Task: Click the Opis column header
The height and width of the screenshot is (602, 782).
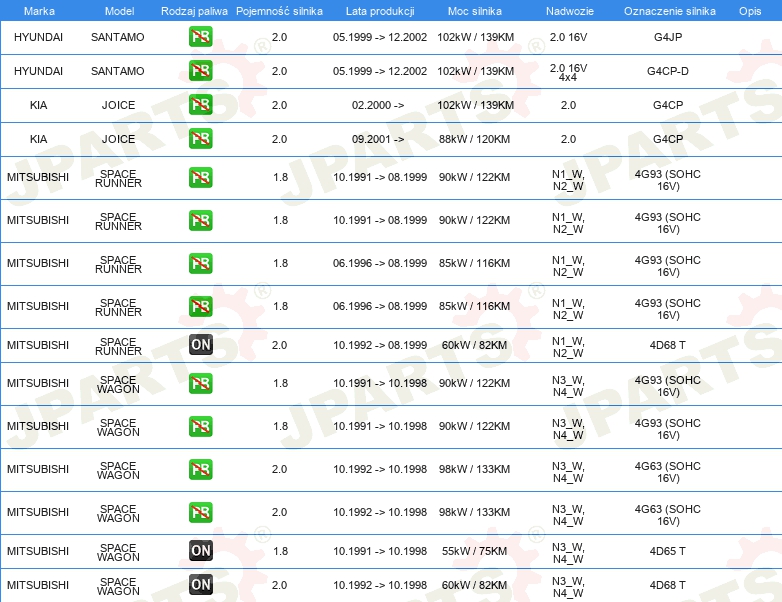Action: click(x=750, y=11)
